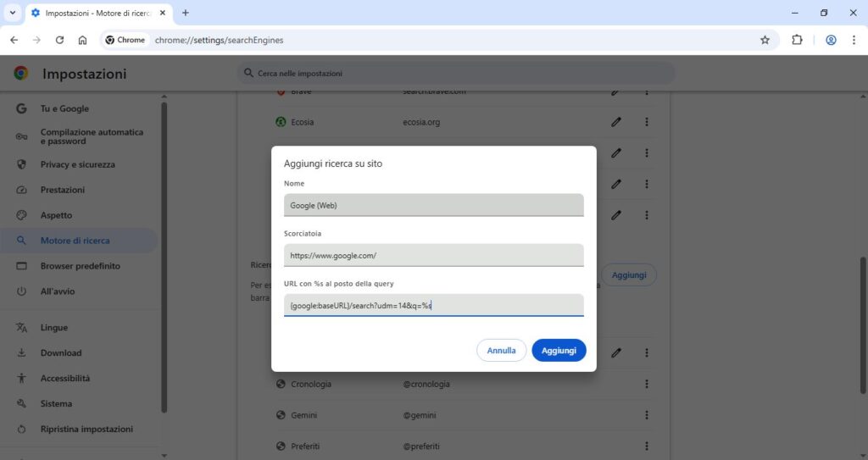Open the tab search chevron dropdown
Screen dimensions: 868x460
(x=12, y=13)
